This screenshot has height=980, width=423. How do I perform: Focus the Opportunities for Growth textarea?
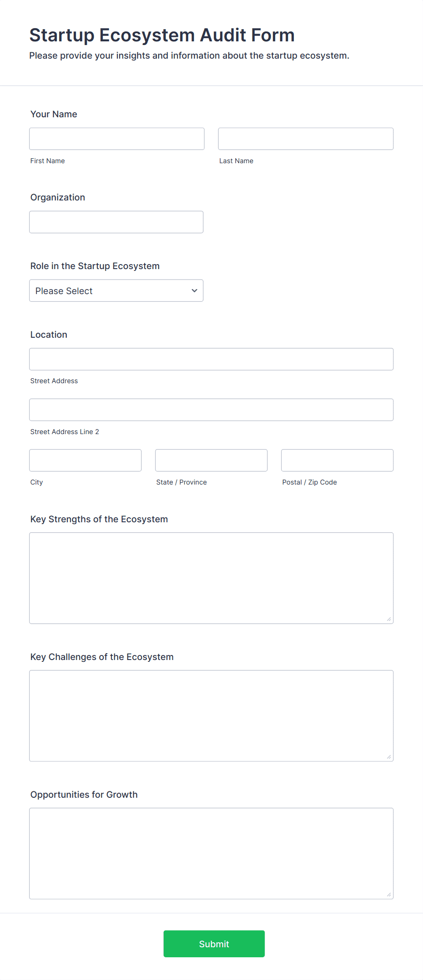[211, 853]
